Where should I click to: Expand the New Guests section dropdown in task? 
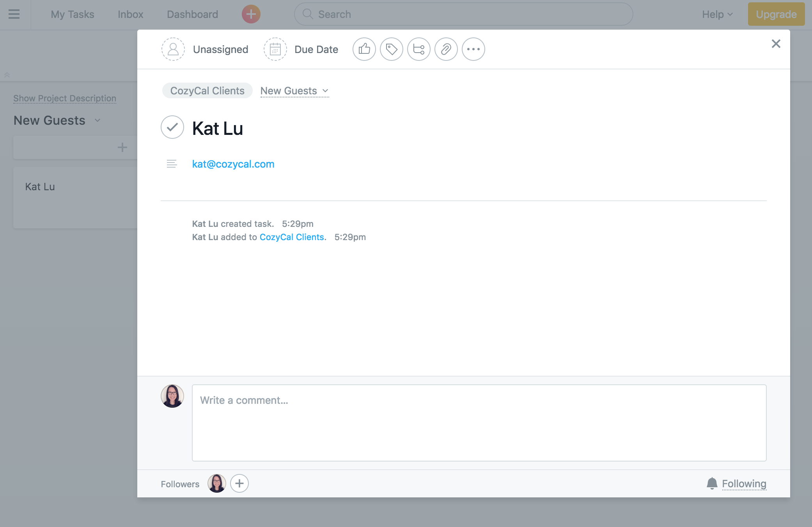(294, 91)
